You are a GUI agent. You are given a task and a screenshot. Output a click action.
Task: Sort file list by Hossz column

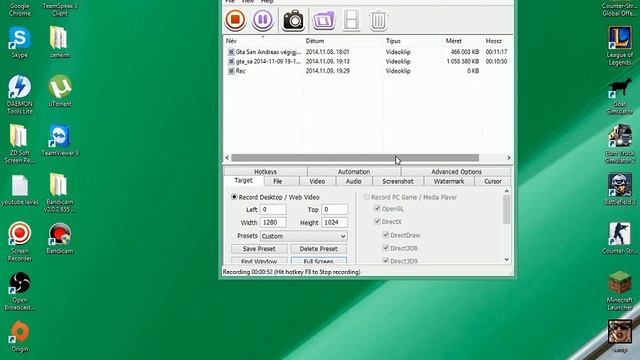498,41
